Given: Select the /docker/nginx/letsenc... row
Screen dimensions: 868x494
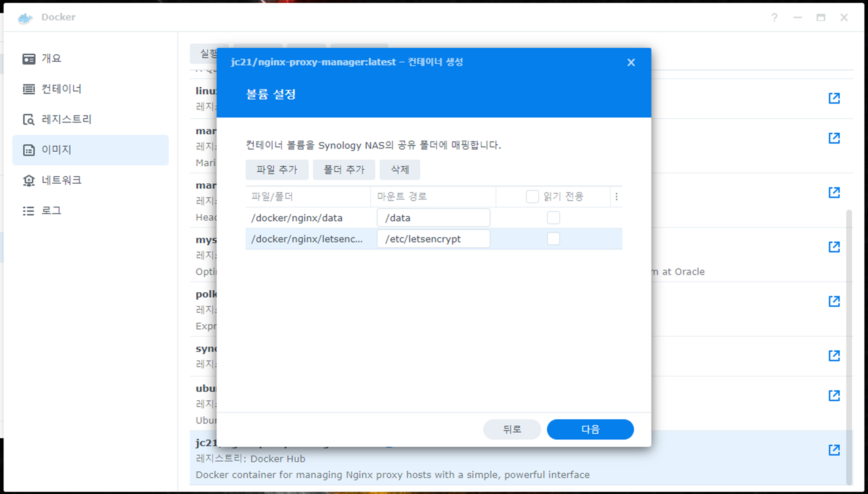Looking at the screenshot, I should click(x=434, y=239).
